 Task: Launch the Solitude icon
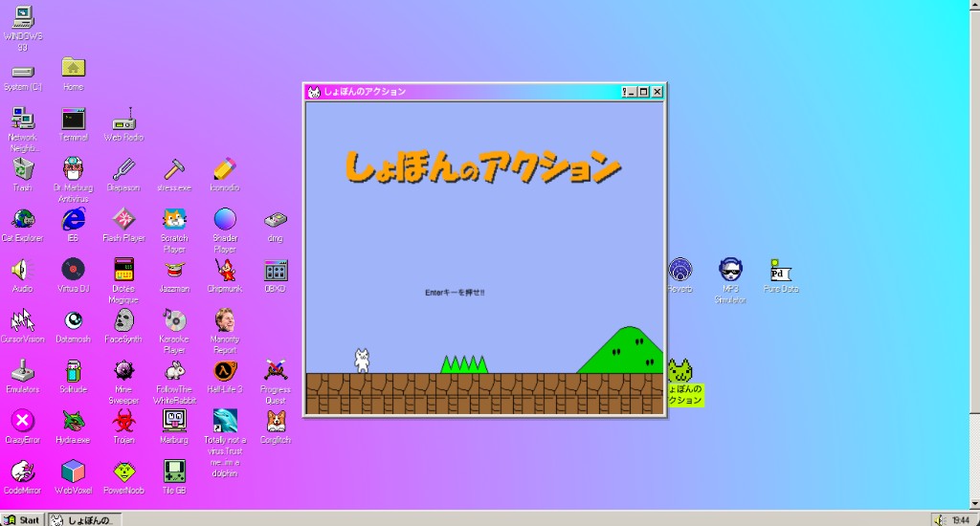pos(73,370)
